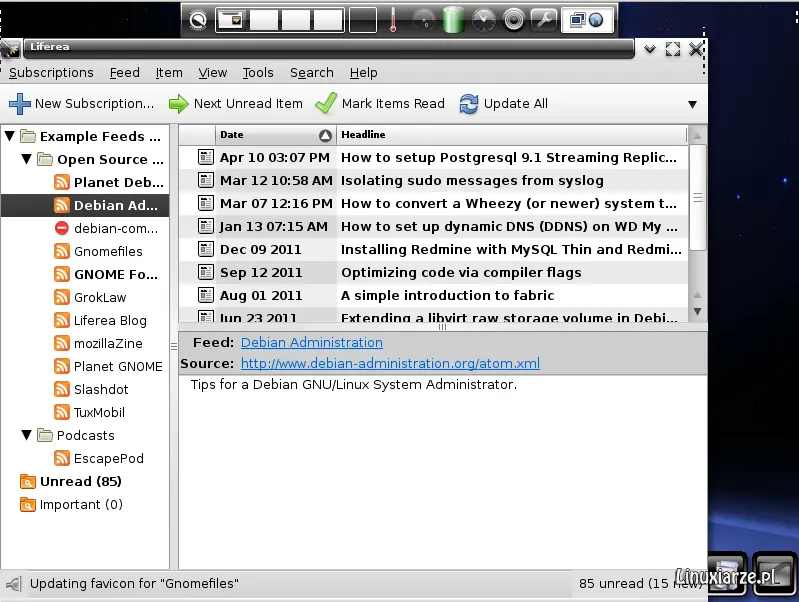This screenshot has width=799, height=602.
Task: Open the Important (0) search folder
Action: click(71, 504)
